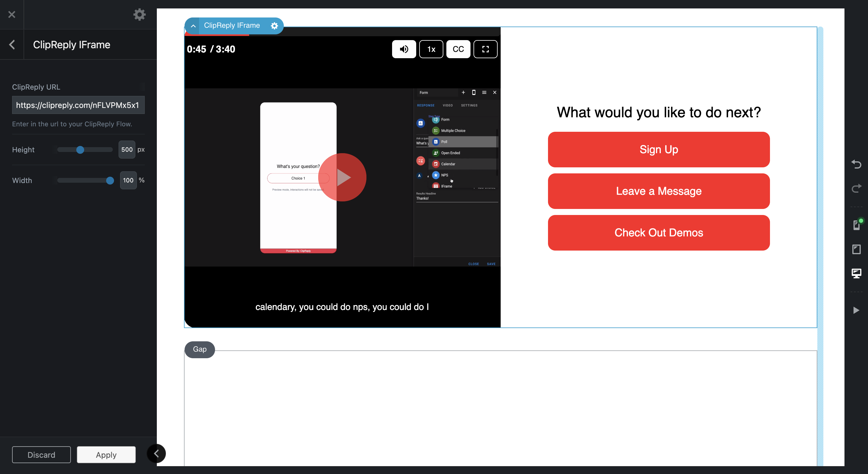
Task: Click the Width value field showing 100
Action: (128, 180)
